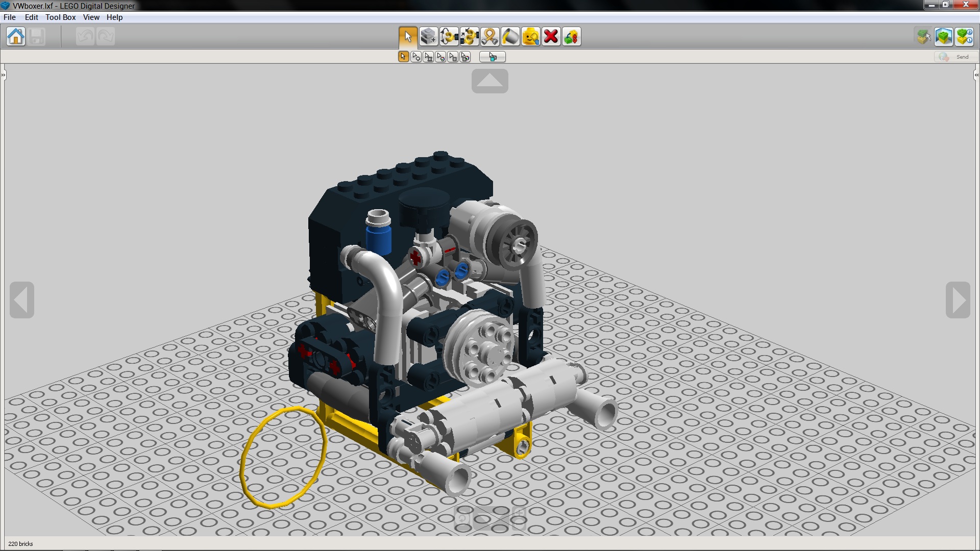Click the reset view circular arrow
This screenshot has height=551, width=980.
463,519
